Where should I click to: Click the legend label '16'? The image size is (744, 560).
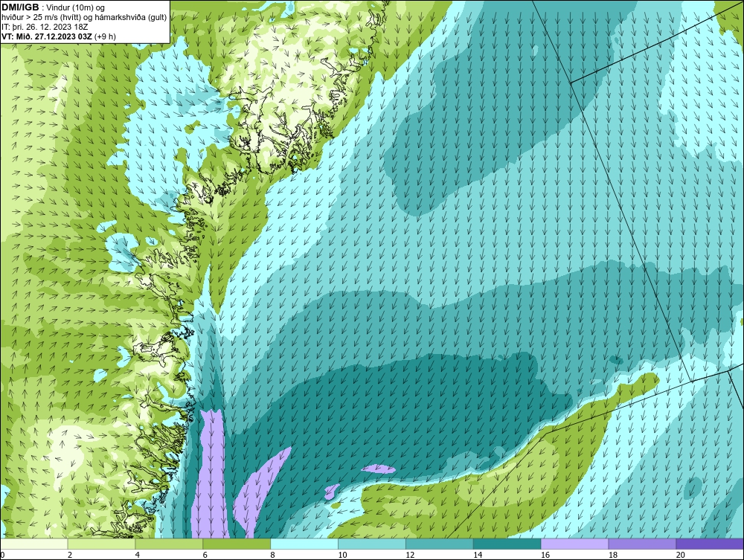tap(545, 555)
